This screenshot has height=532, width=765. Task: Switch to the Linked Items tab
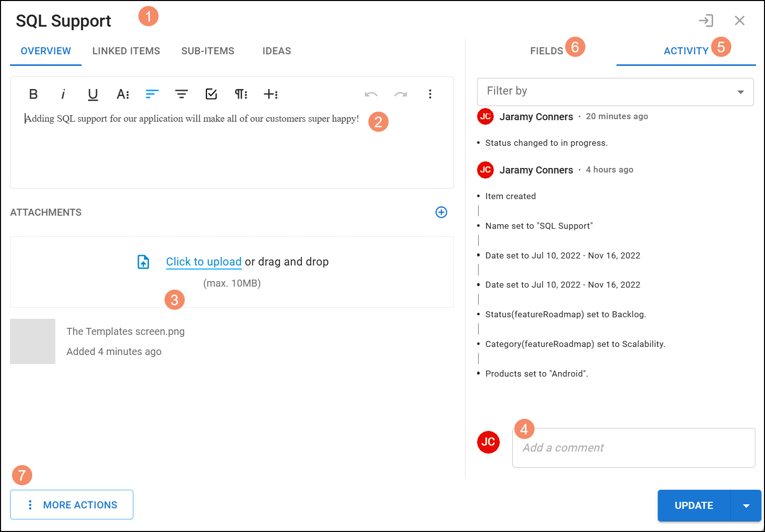[x=126, y=51]
